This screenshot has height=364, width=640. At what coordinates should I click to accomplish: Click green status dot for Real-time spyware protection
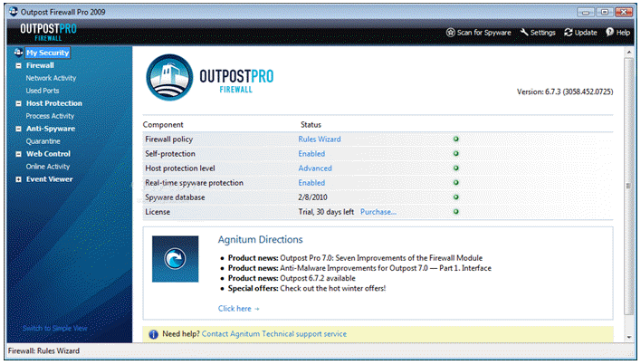tap(456, 182)
